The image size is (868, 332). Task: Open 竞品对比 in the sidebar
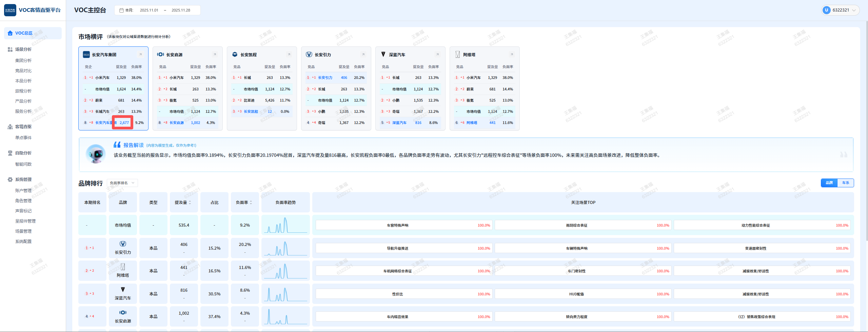(23, 71)
